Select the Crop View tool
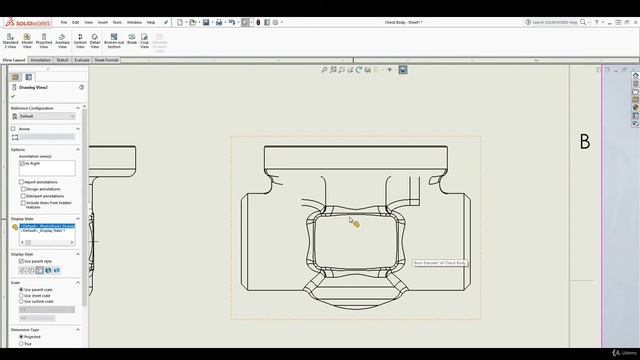The width and height of the screenshot is (640, 360). pyautogui.click(x=144, y=41)
